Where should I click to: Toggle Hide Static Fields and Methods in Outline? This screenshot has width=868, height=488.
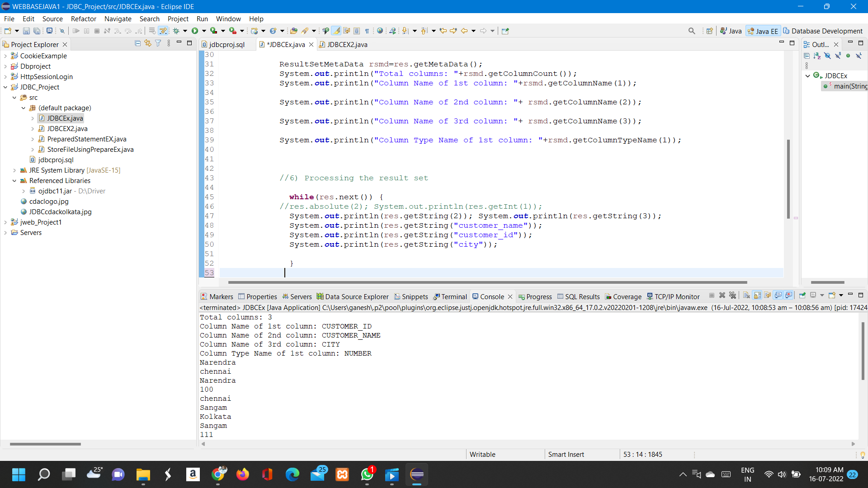coord(838,56)
